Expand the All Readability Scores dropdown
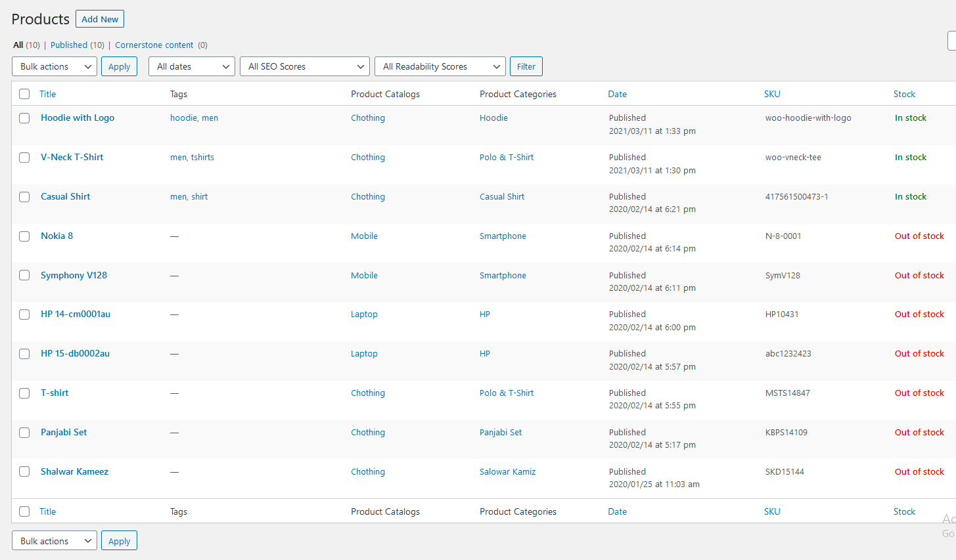Screen dimensions: 956x560 (440, 66)
